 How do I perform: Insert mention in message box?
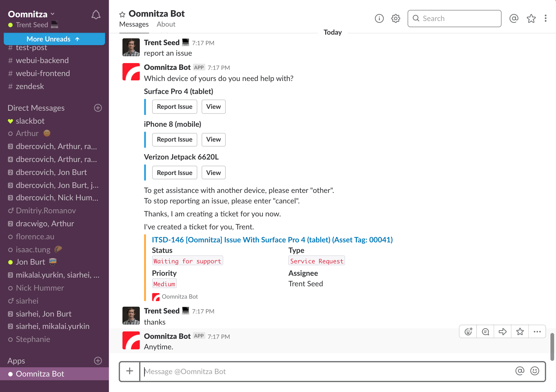tap(520, 371)
